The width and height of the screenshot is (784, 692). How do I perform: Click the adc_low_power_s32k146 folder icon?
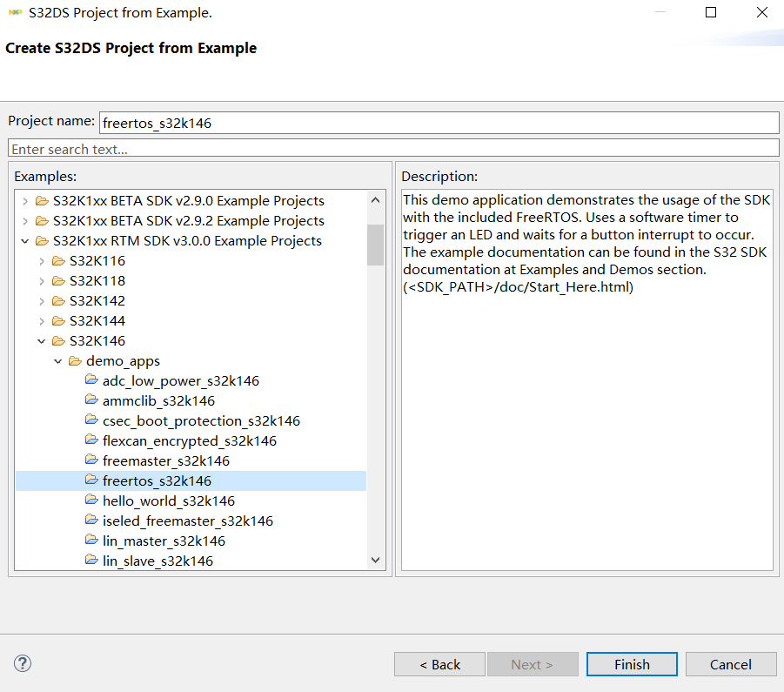pos(91,380)
